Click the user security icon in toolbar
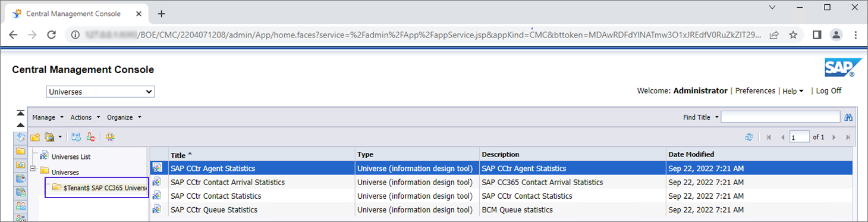Image resolution: width=868 pixels, height=222 pixels. [x=91, y=137]
